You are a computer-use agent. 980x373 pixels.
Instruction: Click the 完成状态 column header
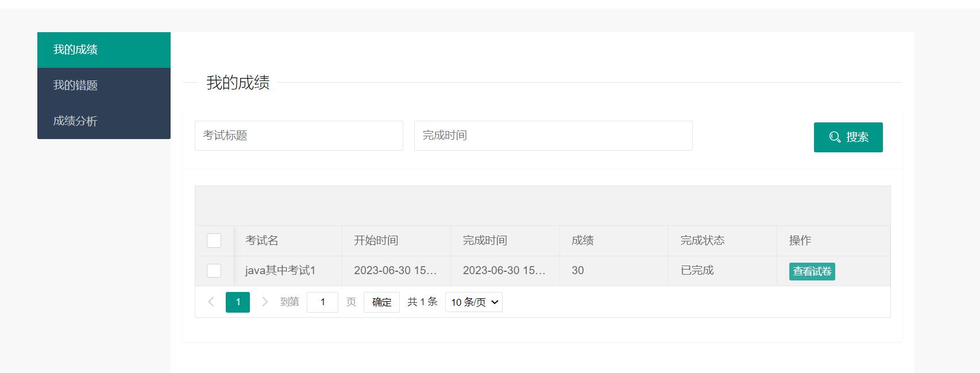click(x=723, y=241)
